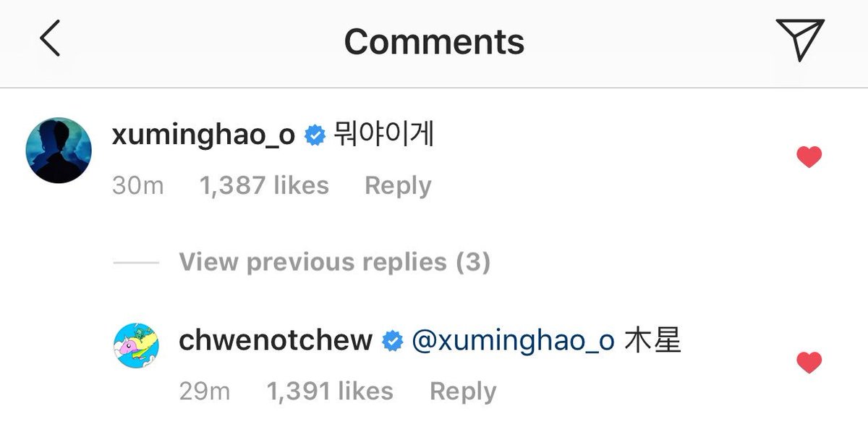View the 1,387 likes list
Screen dimensions: 868x443
tap(264, 185)
